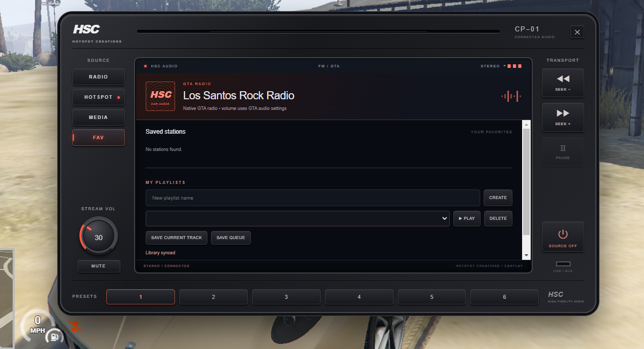Click the scrollbar up arrow in favorites panel

click(x=526, y=125)
